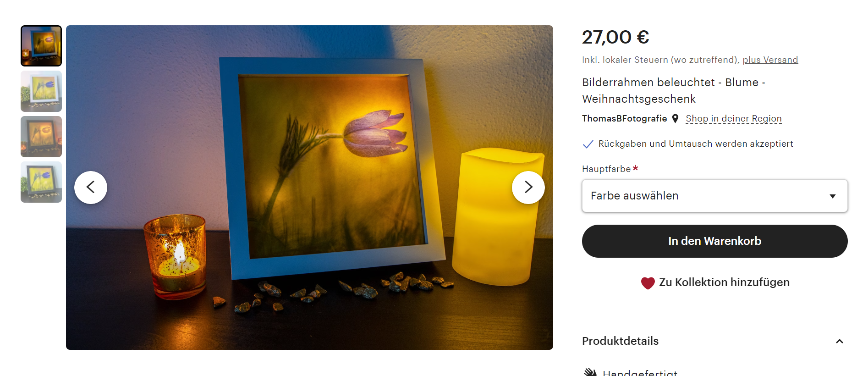Click the location pin icon beside ThomasBFotografie
This screenshot has height=376, width=868.
pos(675,118)
